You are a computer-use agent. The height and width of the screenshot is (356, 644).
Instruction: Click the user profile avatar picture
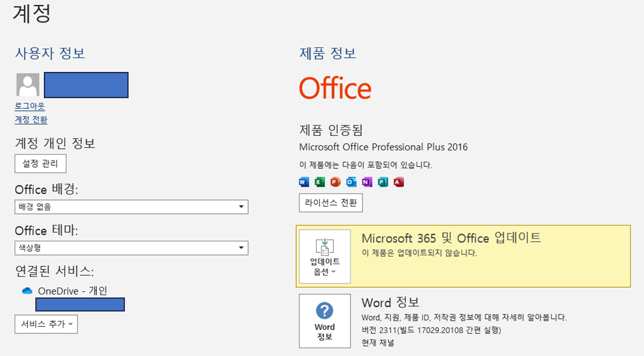coord(28,85)
